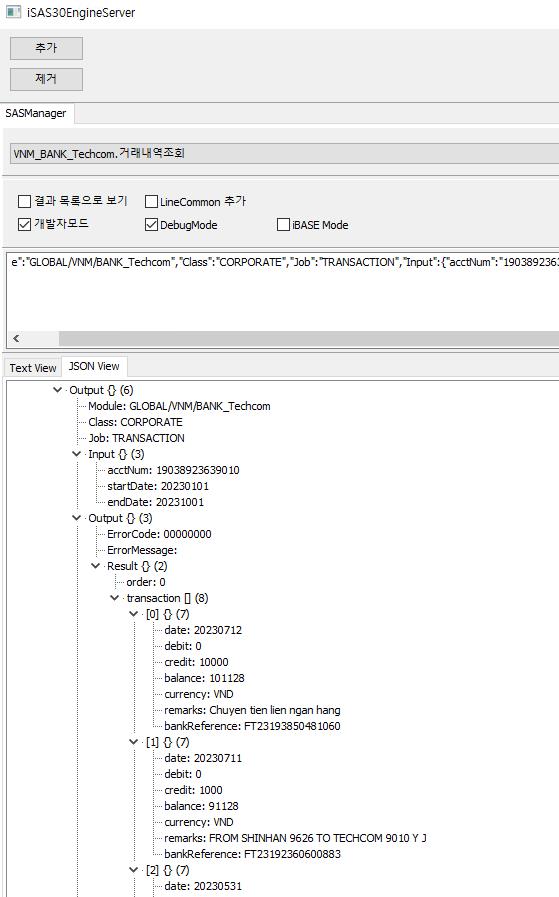
Task: Select the Module: GLOBAL/VNM/BANK_Techcom row
Action: [179, 406]
